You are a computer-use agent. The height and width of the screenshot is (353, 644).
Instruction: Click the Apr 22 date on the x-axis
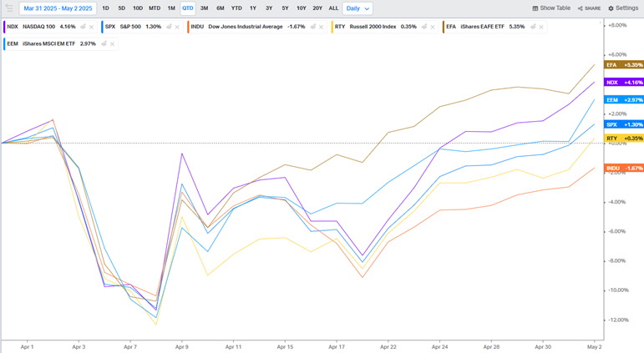pyautogui.click(x=388, y=347)
